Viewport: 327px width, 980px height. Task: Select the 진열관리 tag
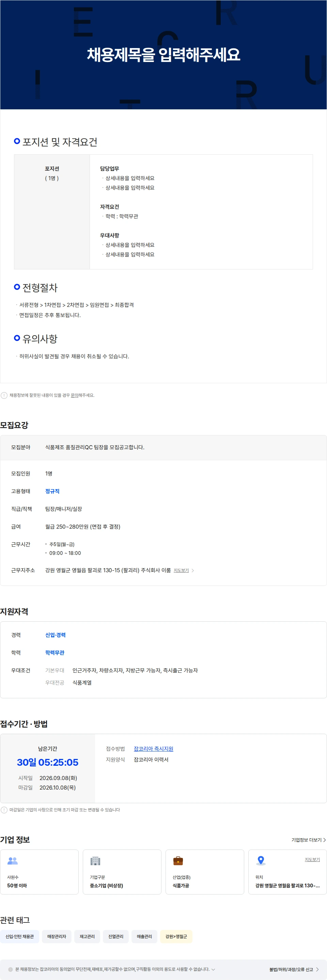point(115,936)
